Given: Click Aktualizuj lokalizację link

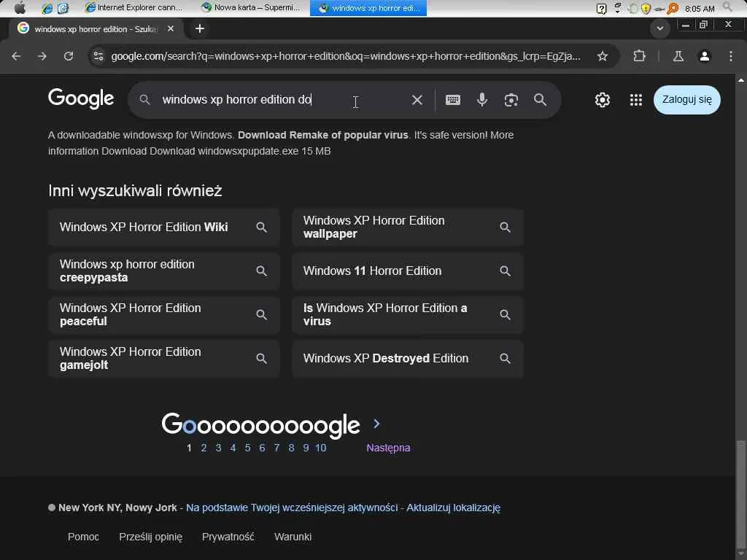Looking at the screenshot, I should pos(453,507).
